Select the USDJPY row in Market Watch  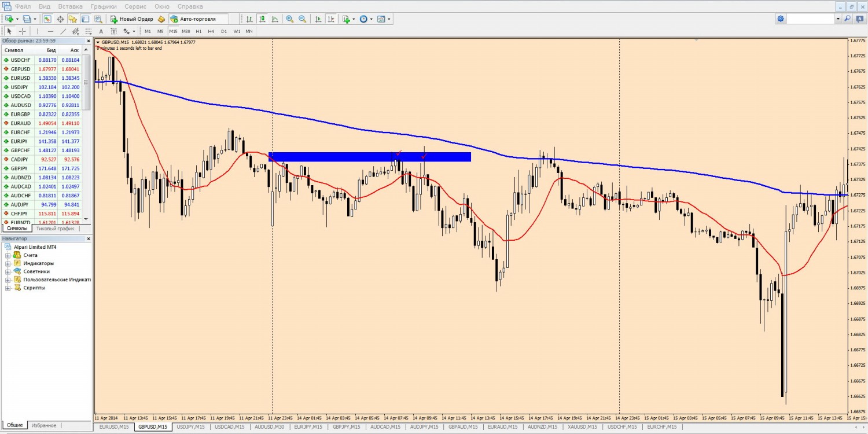42,87
